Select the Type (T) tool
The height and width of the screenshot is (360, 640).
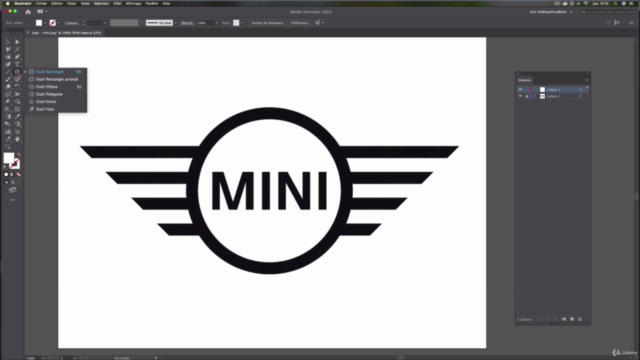(x=17, y=64)
